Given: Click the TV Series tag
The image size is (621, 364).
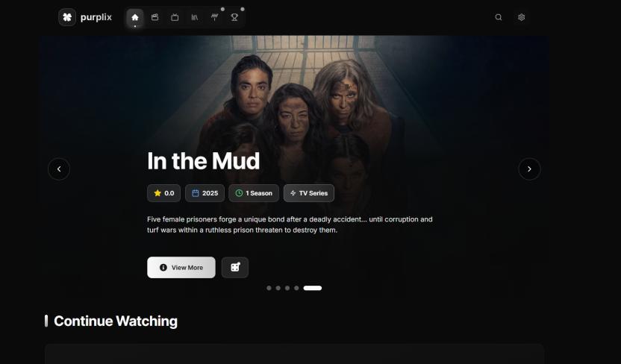Looking at the screenshot, I should pyautogui.click(x=309, y=193).
